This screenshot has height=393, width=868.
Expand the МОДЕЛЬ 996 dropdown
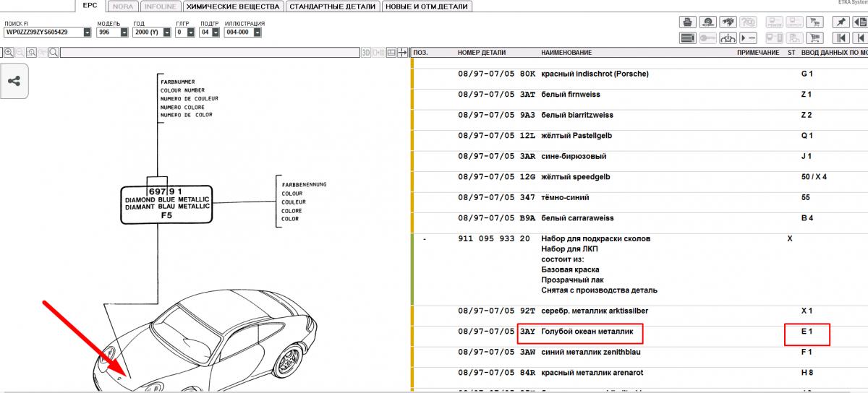(124, 33)
